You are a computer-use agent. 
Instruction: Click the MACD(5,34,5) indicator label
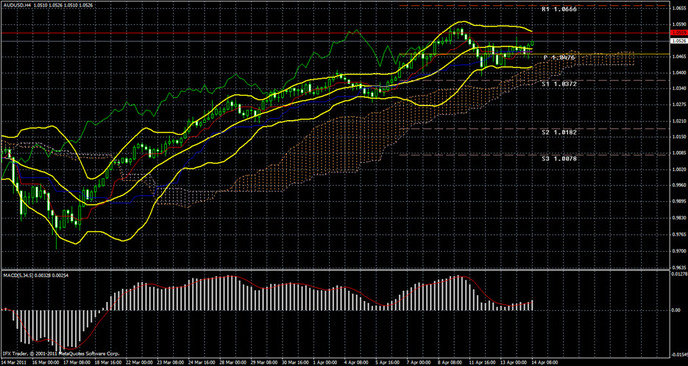pos(16,275)
